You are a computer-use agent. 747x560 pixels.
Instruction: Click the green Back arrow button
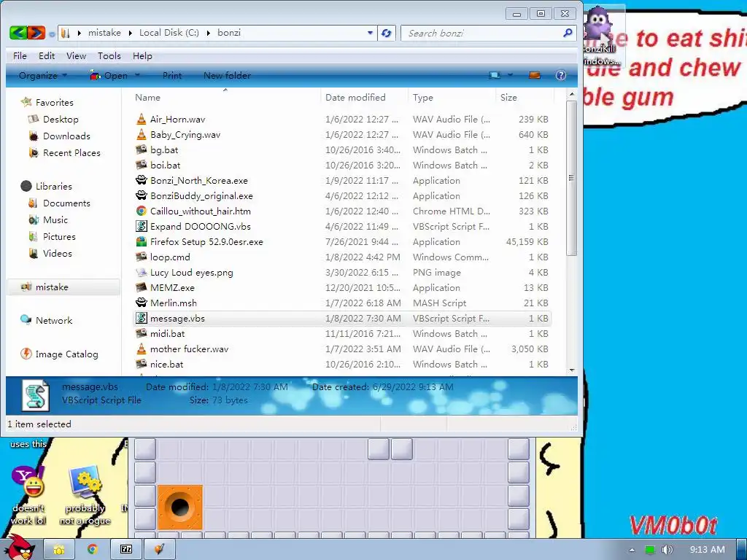18,32
